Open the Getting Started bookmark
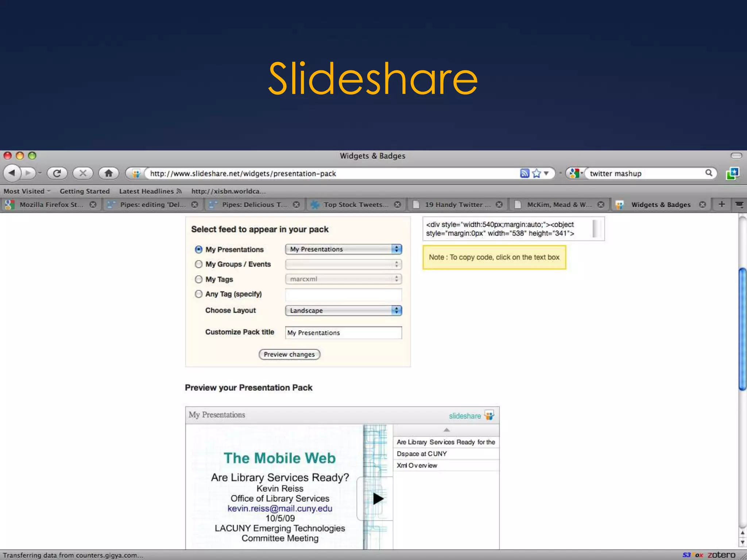Image resolution: width=747 pixels, height=560 pixels. (x=85, y=191)
